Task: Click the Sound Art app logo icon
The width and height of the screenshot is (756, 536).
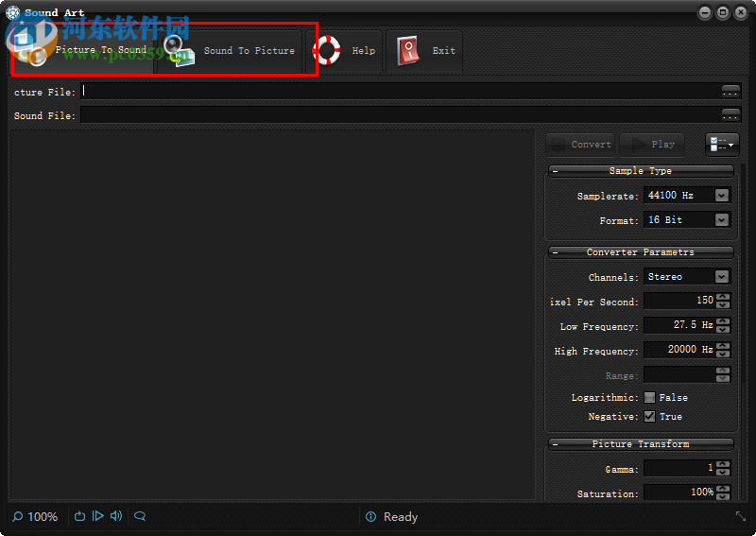Action: point(12,12)
